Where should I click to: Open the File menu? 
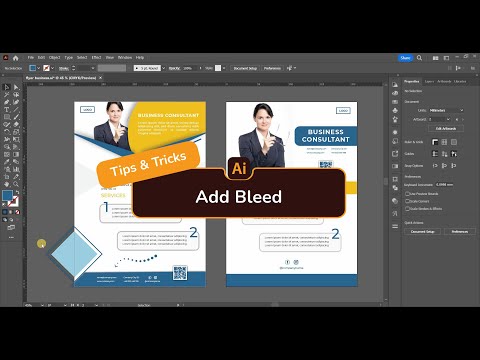tap(31, 58)
